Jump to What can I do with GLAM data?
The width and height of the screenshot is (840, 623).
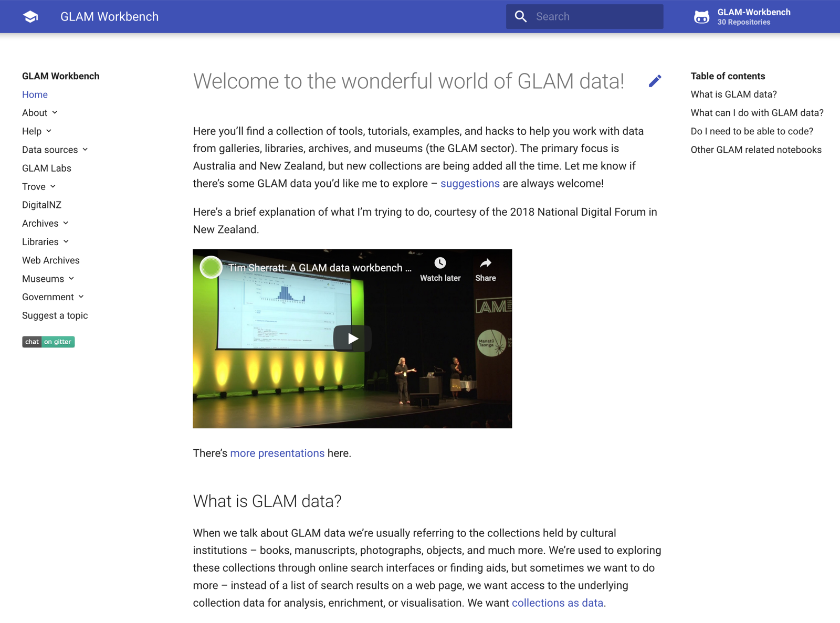click(x=757, y=113)
